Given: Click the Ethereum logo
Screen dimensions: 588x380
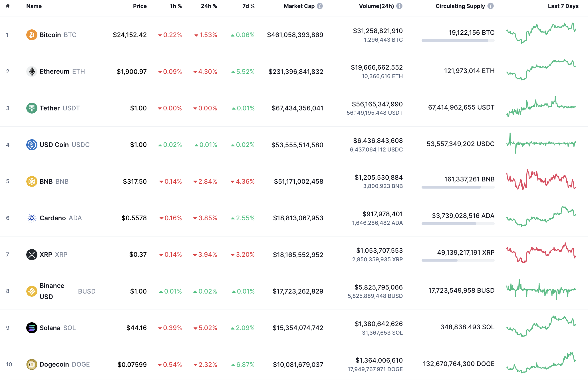Looking at the screenshot, I should tap(32, 71).
